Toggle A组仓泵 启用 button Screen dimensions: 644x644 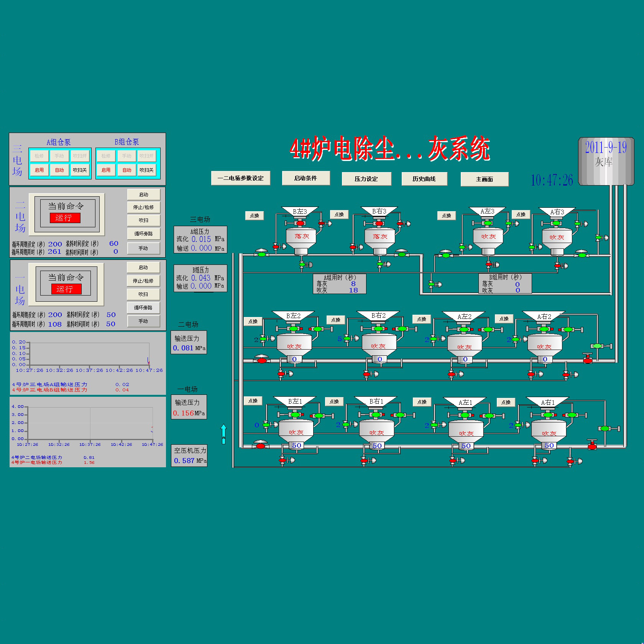pyautogui.click(x=39, y=170)
